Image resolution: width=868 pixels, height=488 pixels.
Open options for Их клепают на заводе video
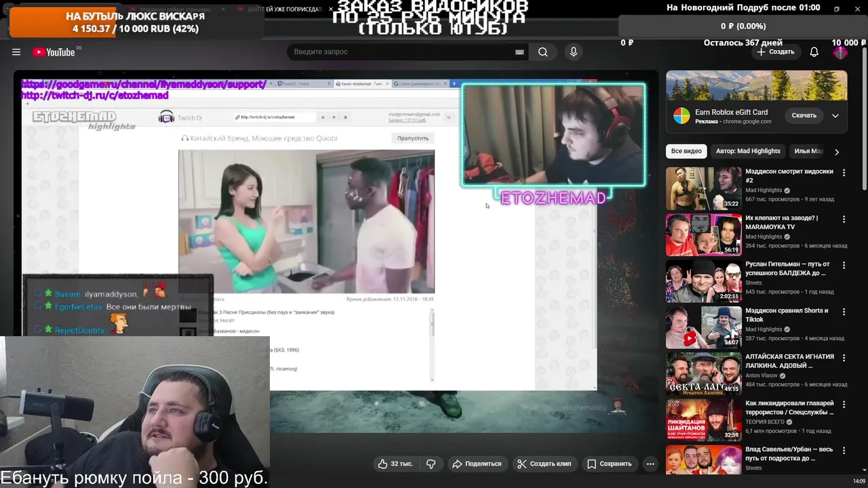click(844, 219)
